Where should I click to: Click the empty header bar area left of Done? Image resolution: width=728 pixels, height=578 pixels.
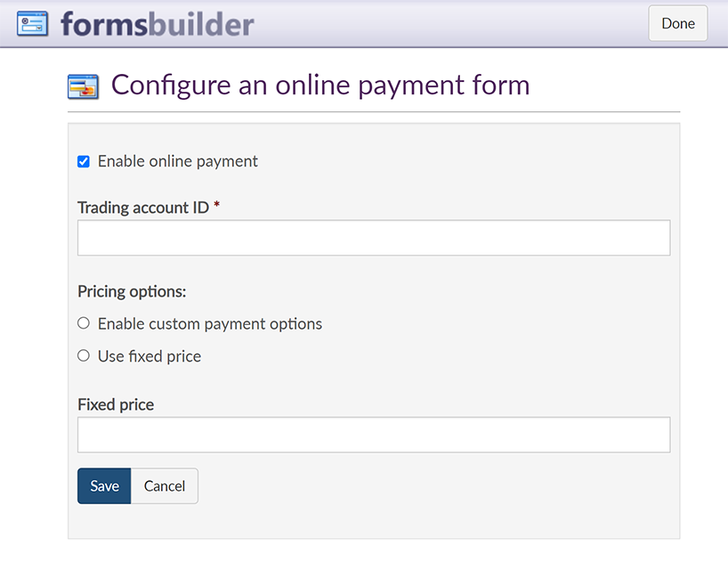(x=445, y=24)
